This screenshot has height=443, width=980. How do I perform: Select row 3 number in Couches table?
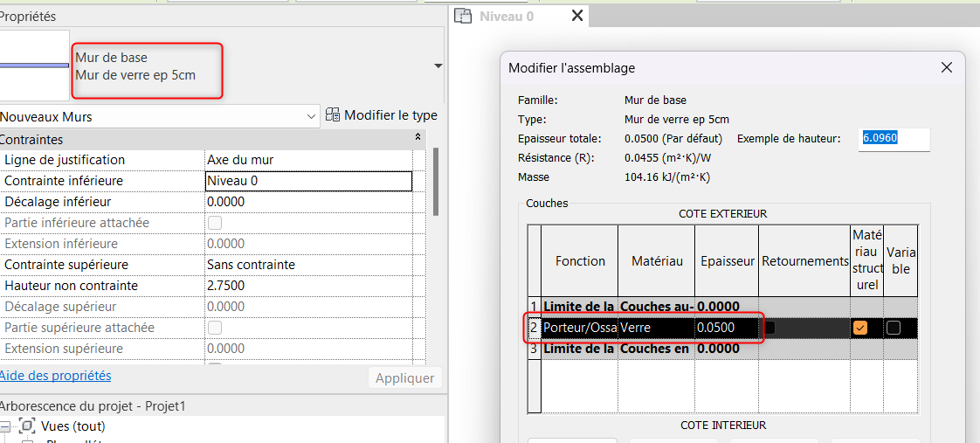[534, 349]
